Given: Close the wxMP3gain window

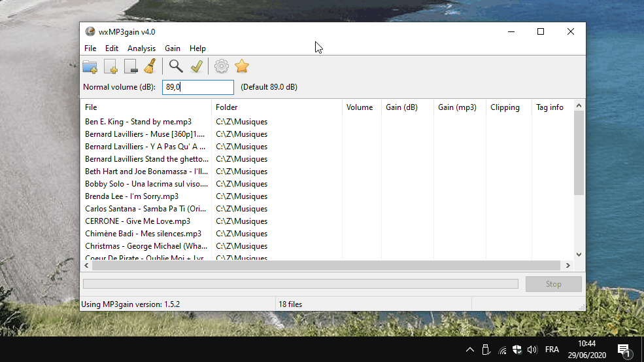Looking at the screenshot, I should coord(571,31).
